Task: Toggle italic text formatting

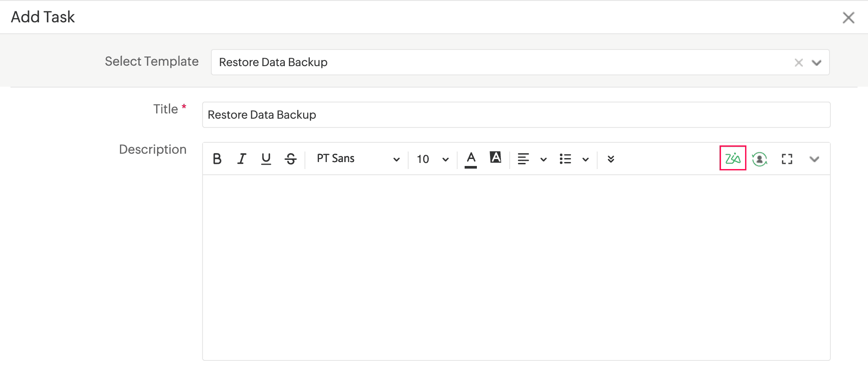Action: point(241,159)
